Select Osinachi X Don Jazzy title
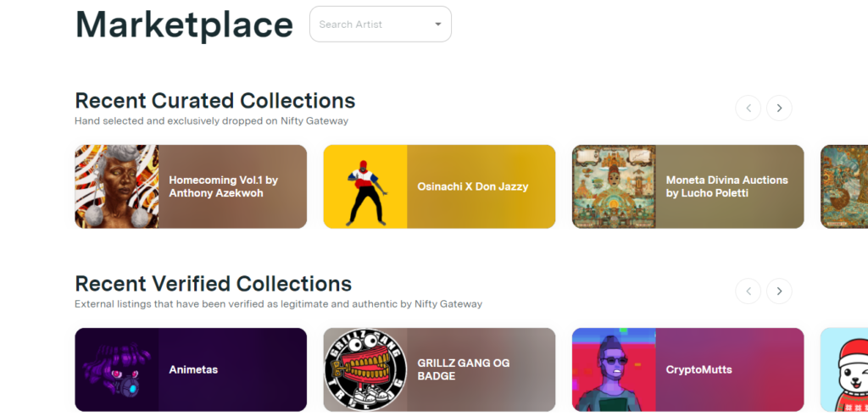Image resolution: width=868 pixels, height=416 pixels. pyautogui.click(x=472, y=186)
